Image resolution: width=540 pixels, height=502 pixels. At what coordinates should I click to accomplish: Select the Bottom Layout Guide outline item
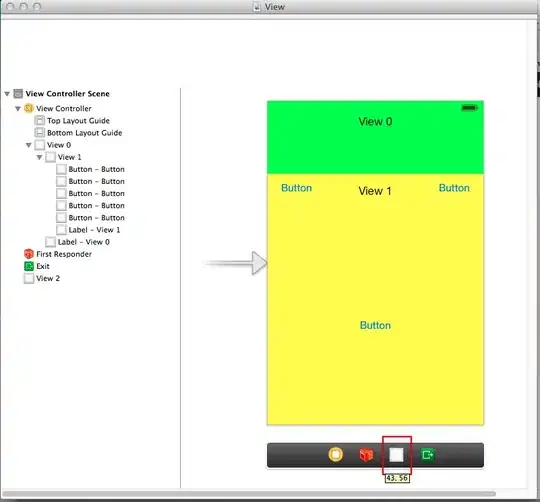click(78, 133)
